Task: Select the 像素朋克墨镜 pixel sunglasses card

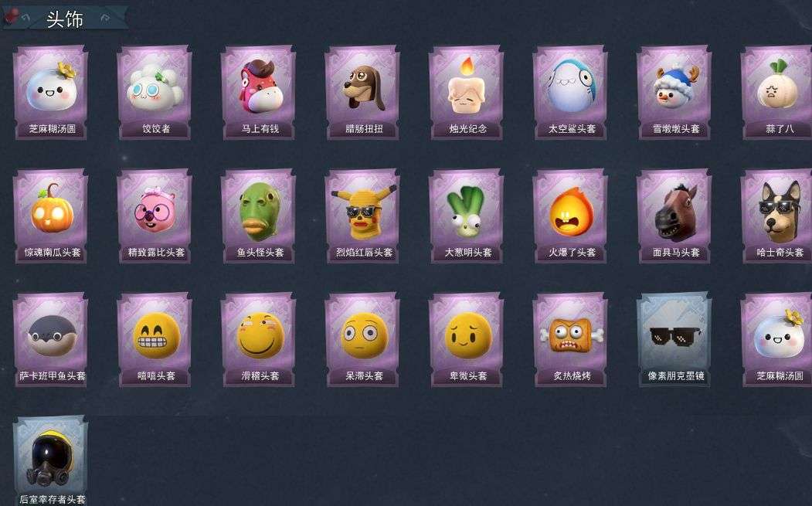Action: tap(674, 340)
